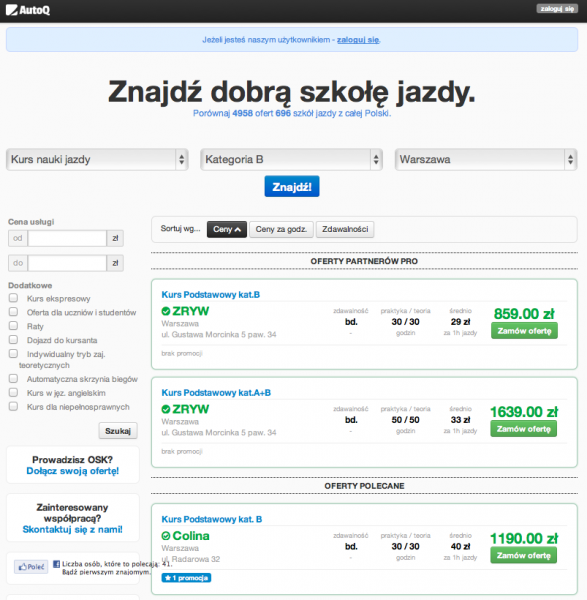Click the 1 promocja badge

click(x=186, y=578)
